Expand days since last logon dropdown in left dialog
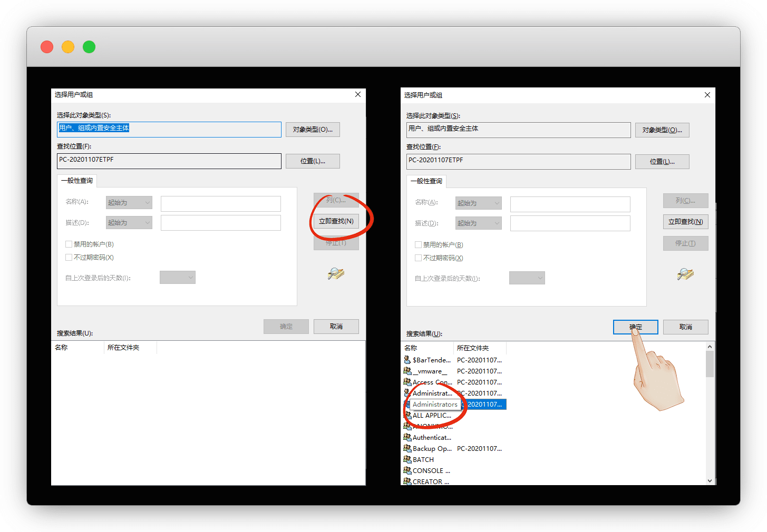 [178, 278]
